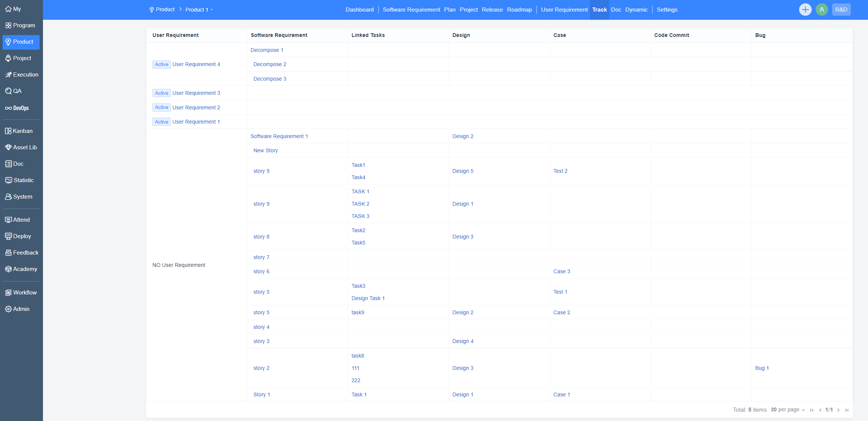Jump to last page arrow
The width and height of the screenshot is (868, 421).
(847, 410)
